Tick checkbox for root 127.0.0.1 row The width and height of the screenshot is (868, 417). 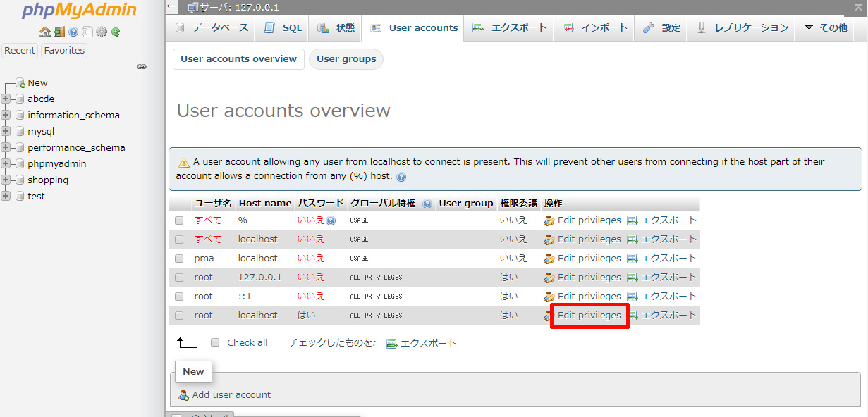tap(179, 278)
